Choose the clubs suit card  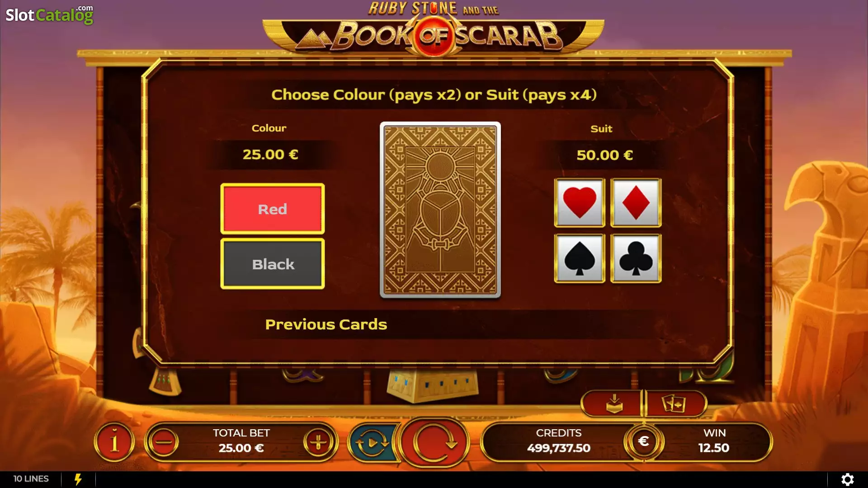[x=636, y=258]
